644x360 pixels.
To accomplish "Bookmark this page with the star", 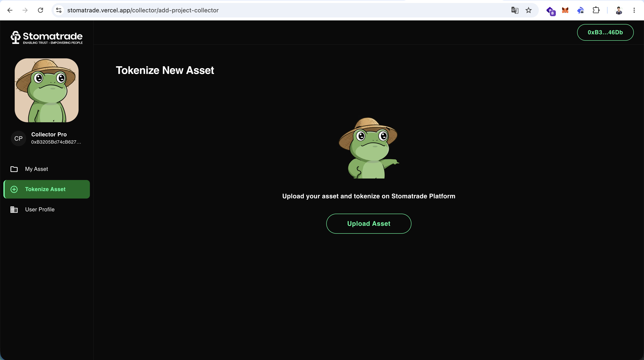I will point(529,10).
